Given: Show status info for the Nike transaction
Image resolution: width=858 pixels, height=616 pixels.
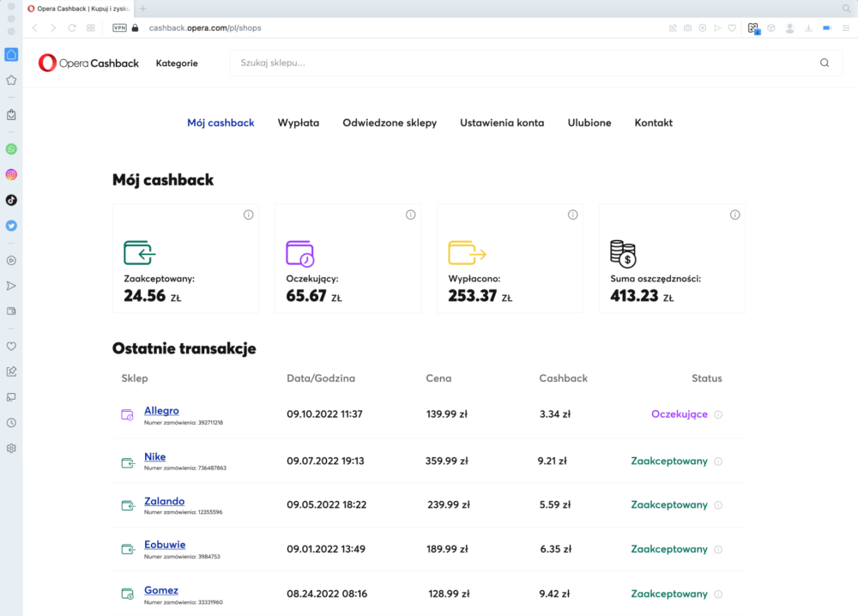Looking at the screenshot, I should click(718, 462).
